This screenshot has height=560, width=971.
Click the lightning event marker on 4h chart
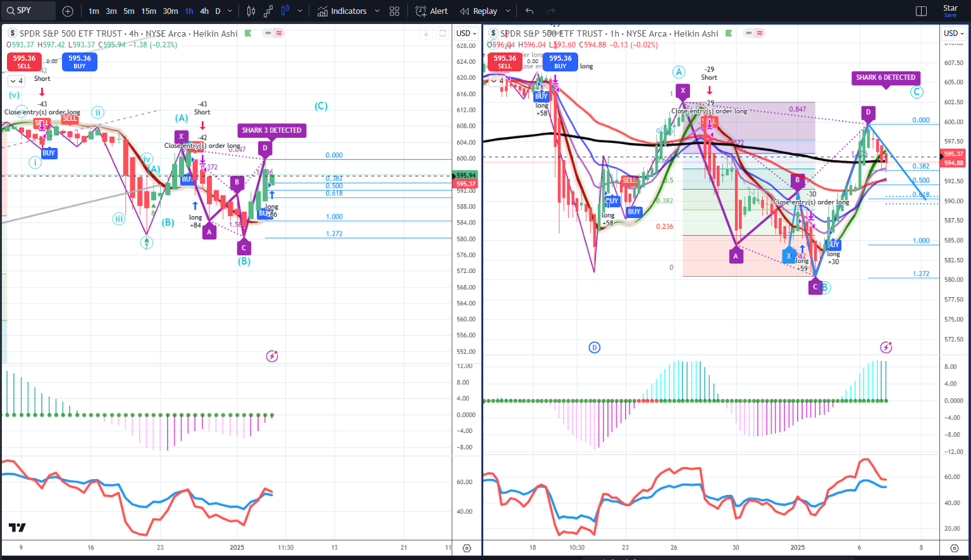click(x=272, y=356)
